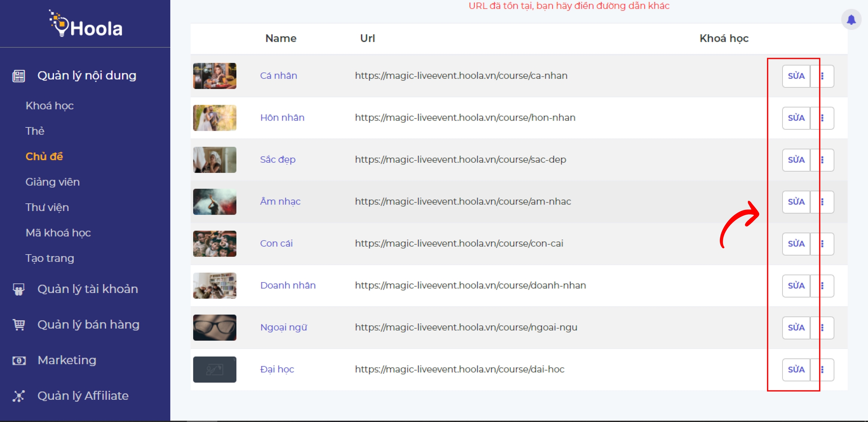Open Mã khoá học page
This screenshot has width=868, height=422.
(x=58, y=233)
